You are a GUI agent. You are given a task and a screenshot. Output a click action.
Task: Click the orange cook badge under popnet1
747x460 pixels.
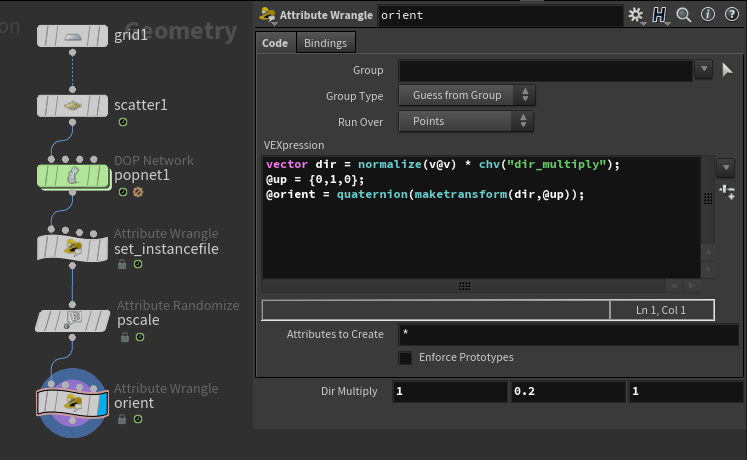138,192
